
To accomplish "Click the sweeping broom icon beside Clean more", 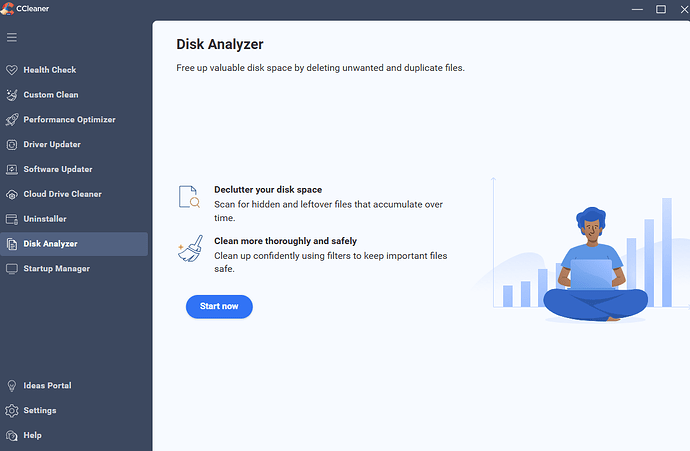I will point(189,249).
